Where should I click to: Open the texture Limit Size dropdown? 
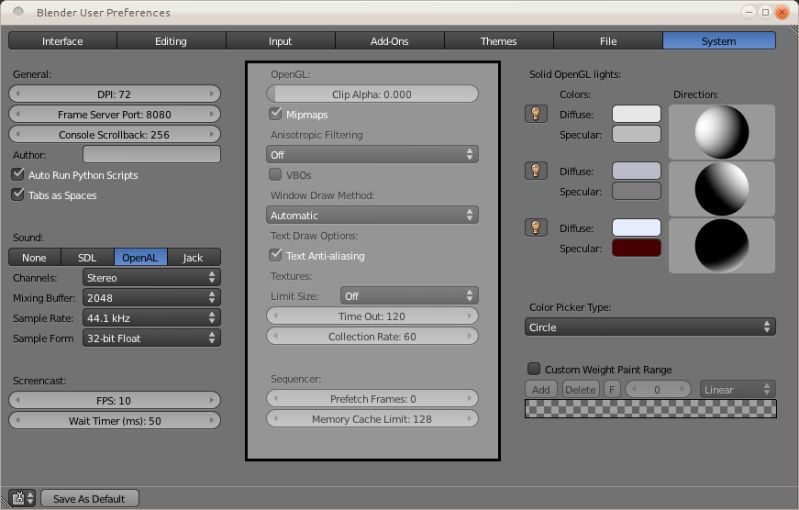click(409, 296)
